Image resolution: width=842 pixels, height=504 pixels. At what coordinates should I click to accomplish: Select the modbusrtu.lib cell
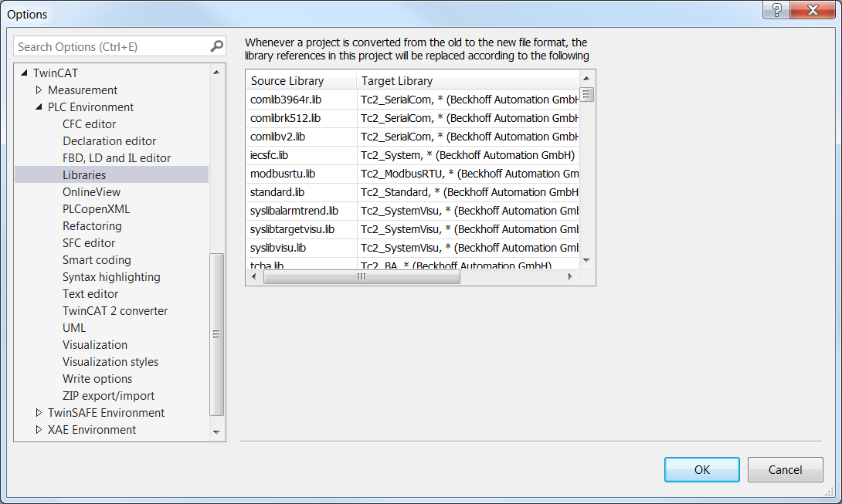[301, 174]
